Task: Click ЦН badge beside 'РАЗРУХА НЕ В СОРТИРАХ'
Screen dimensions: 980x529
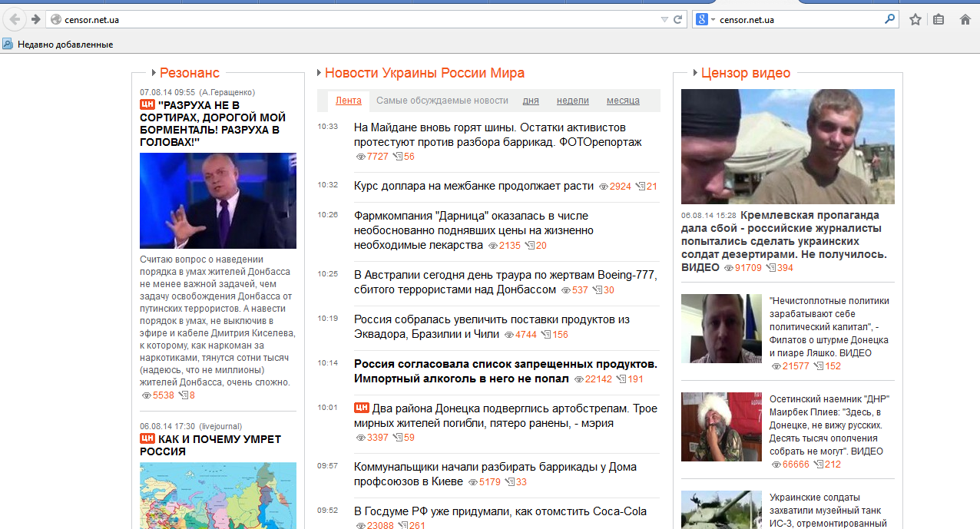Action: point(147,104)
